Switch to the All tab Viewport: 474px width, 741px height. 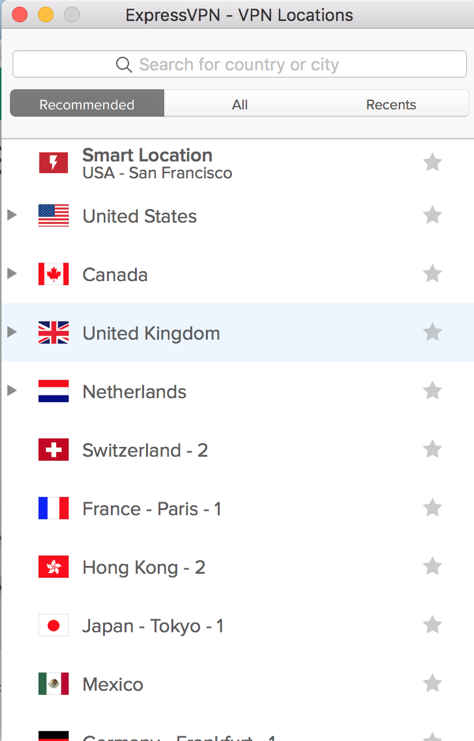point(240,104)
